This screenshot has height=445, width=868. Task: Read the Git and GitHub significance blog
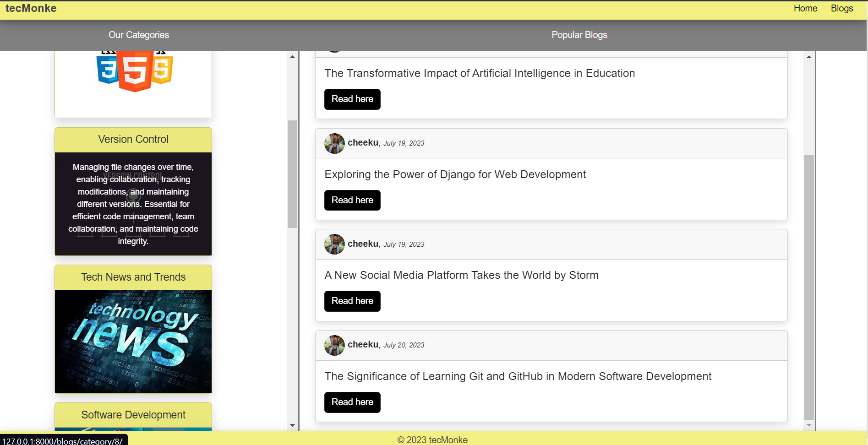[352, 402]
